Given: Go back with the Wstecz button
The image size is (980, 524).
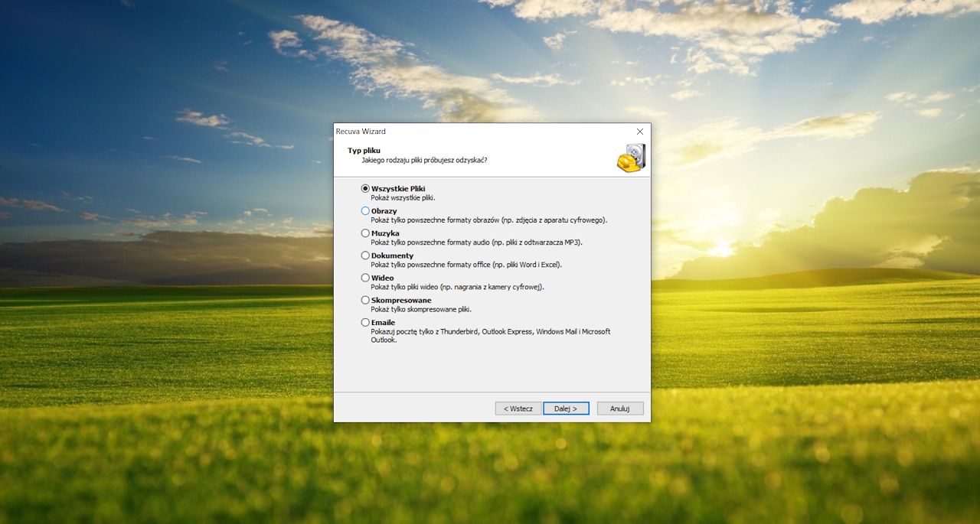Looking at the screenshot, I should (518, 408).
